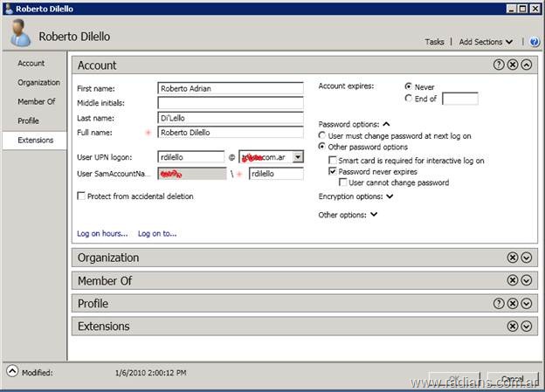The image size is (545, 392).
Task: Open the Log on hours link
Action: pos(102,233)
